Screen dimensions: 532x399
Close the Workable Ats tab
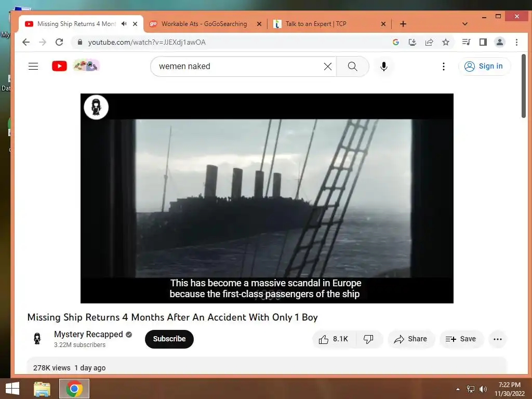coord(259,24)
